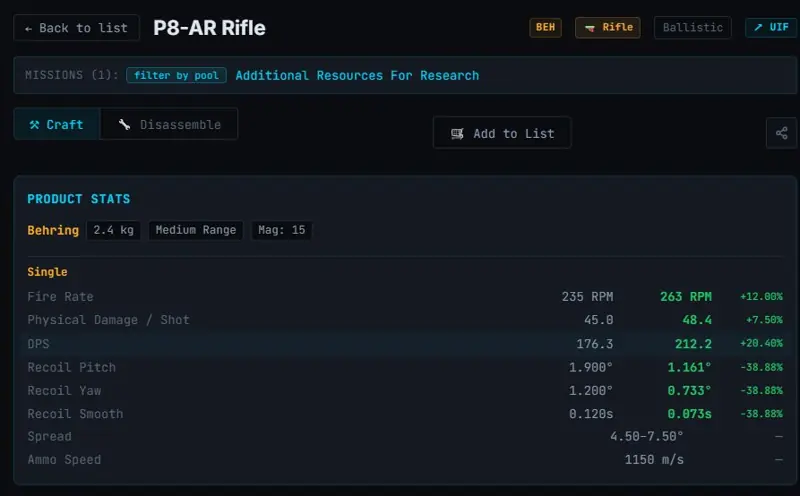The width and height of the screenshot is (800, 496).
Task: Click the +7.50% damage bonus
Action: coord(764,320)
